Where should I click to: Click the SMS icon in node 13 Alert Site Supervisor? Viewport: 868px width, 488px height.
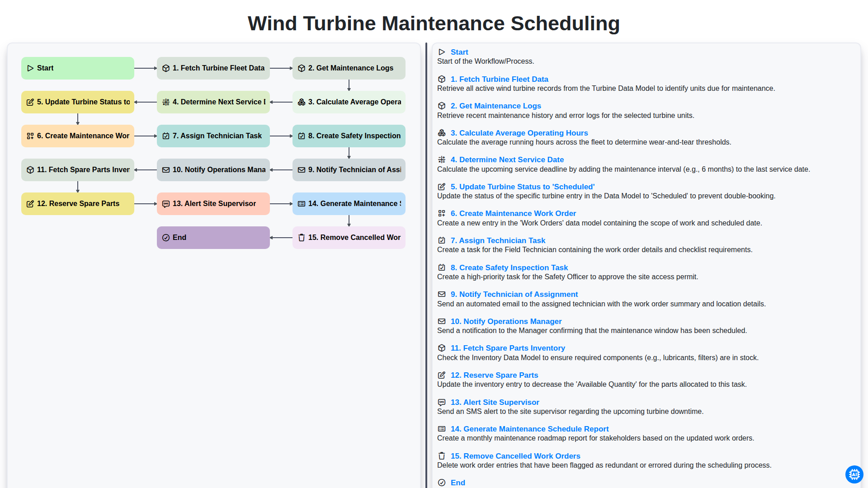pyautogui.click(x=166, y=204)
